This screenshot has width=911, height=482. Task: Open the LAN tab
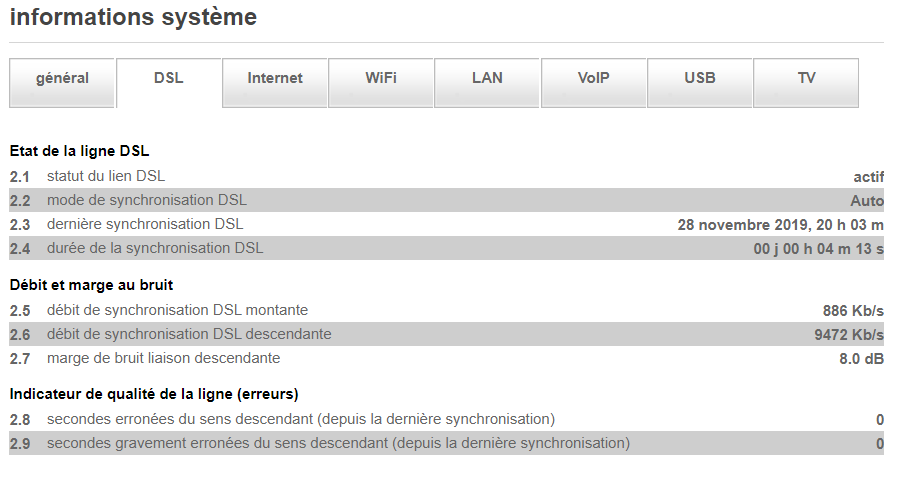(487, 79)
